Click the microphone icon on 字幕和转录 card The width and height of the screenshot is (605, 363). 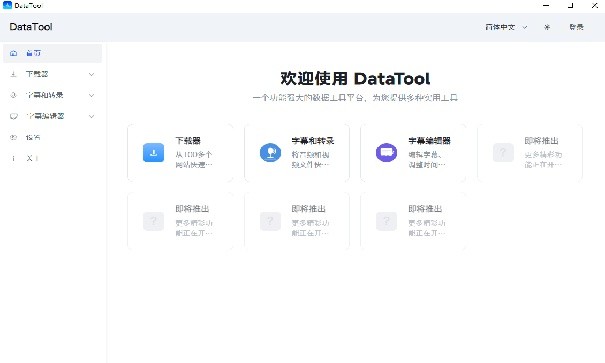click(270, 152)
